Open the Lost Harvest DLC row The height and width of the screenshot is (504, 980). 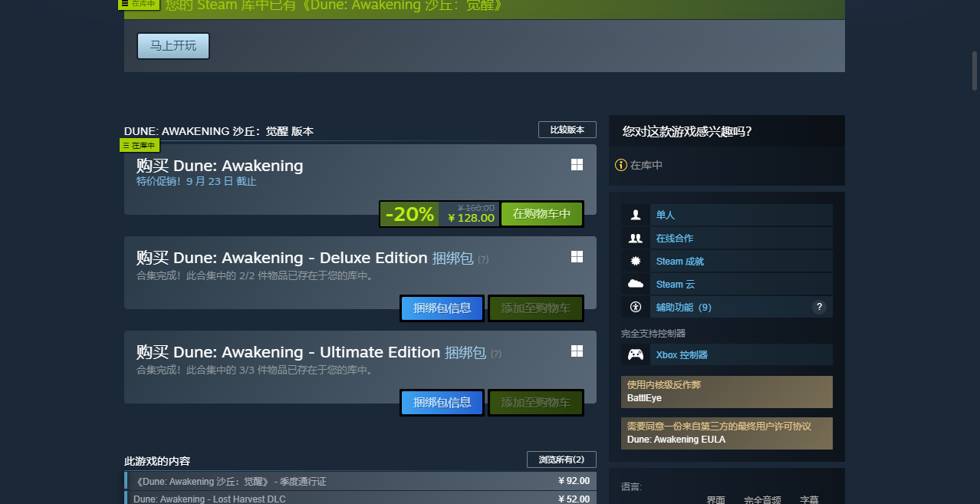(360, 498)
